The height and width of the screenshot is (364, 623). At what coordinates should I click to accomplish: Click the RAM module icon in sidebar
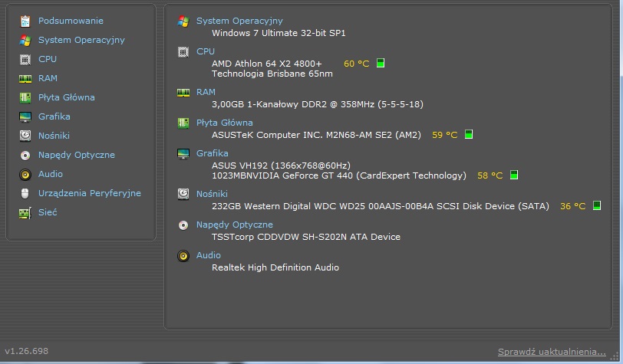(25, 79)
